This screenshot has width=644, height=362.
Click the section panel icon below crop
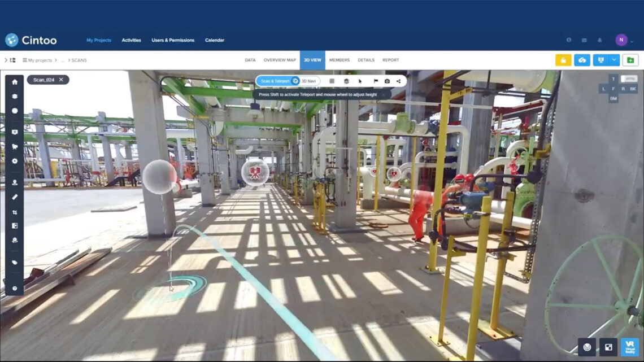15,226
